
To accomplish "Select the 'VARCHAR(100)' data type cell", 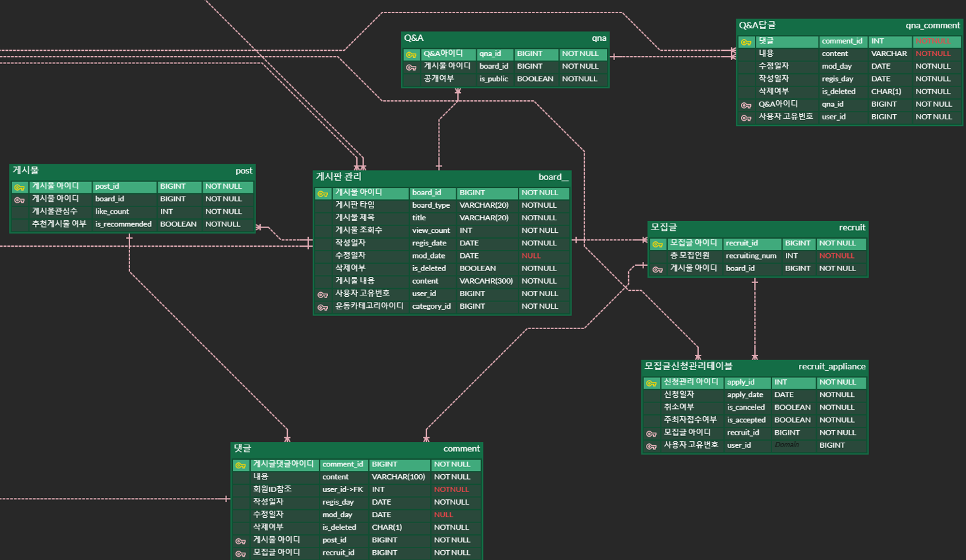I will pyautogui.click(x=399, y=477).
